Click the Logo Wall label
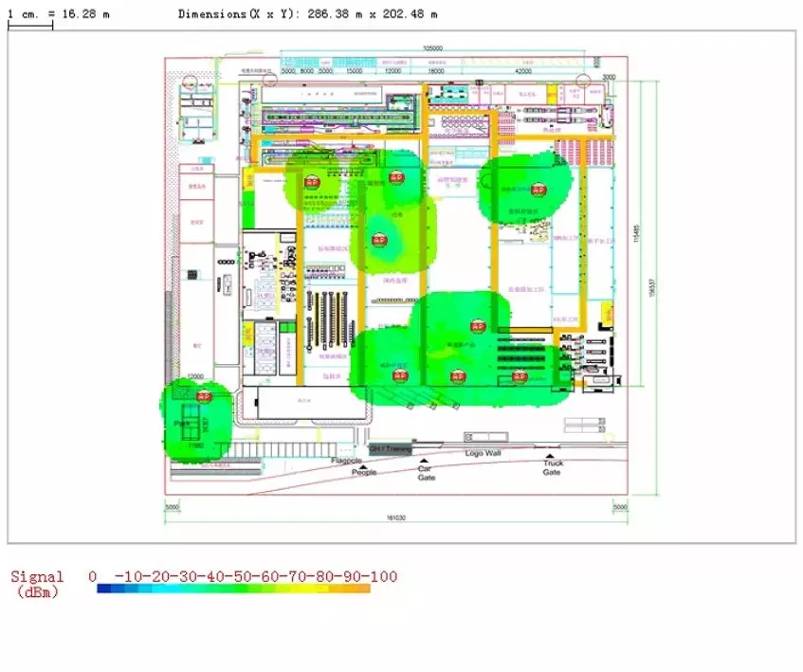The width and height of the screenshot is (803, 672). point(482,453)
